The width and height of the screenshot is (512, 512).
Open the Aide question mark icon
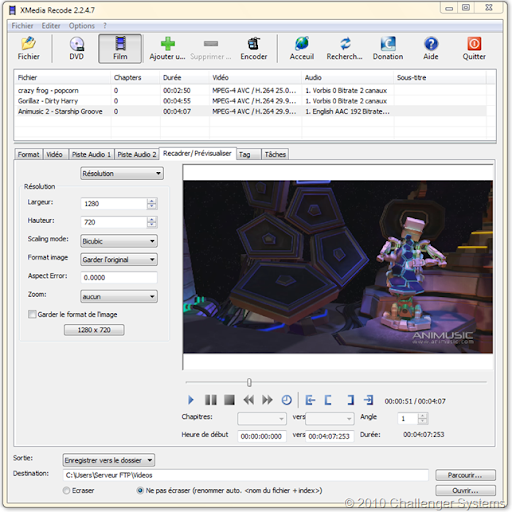tap(431, 43)
